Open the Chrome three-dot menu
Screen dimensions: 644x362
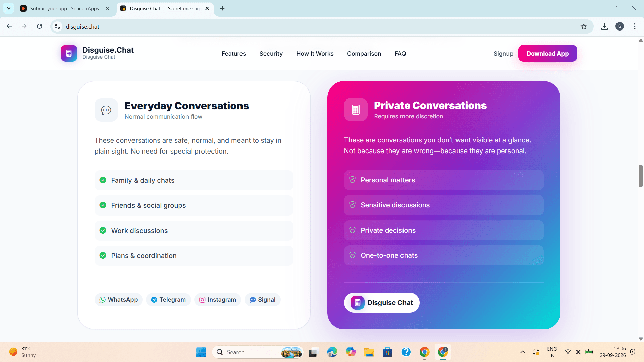635,26
